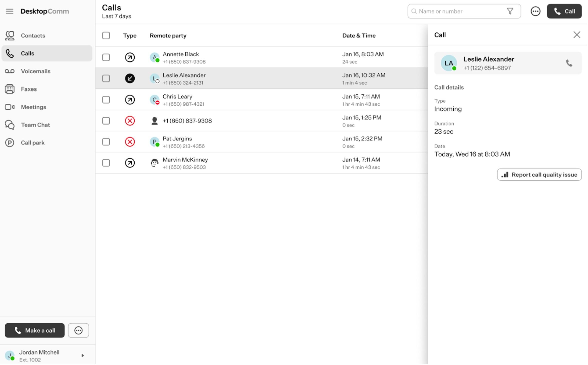The width and height of the screenshot is (588, 365).
Task: Click the missed call icon for Pat Jergins
Action: point(130,142)
